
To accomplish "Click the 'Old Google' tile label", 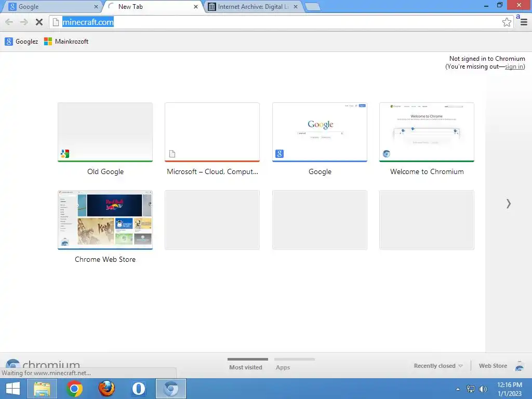I will (105, 171).
